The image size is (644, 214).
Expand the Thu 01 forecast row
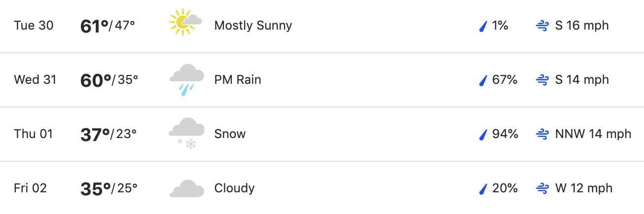click(322, 134)
